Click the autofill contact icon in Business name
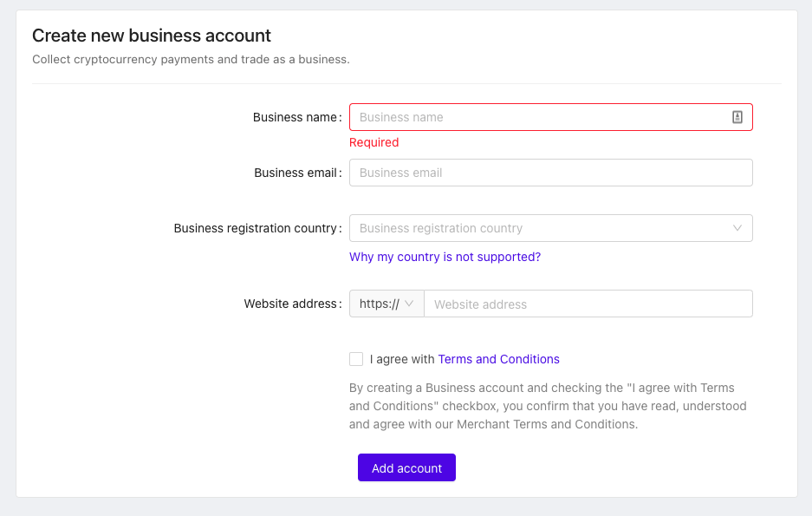The width and height of the screenshot is (812, 516). click(x=737, y=117)
